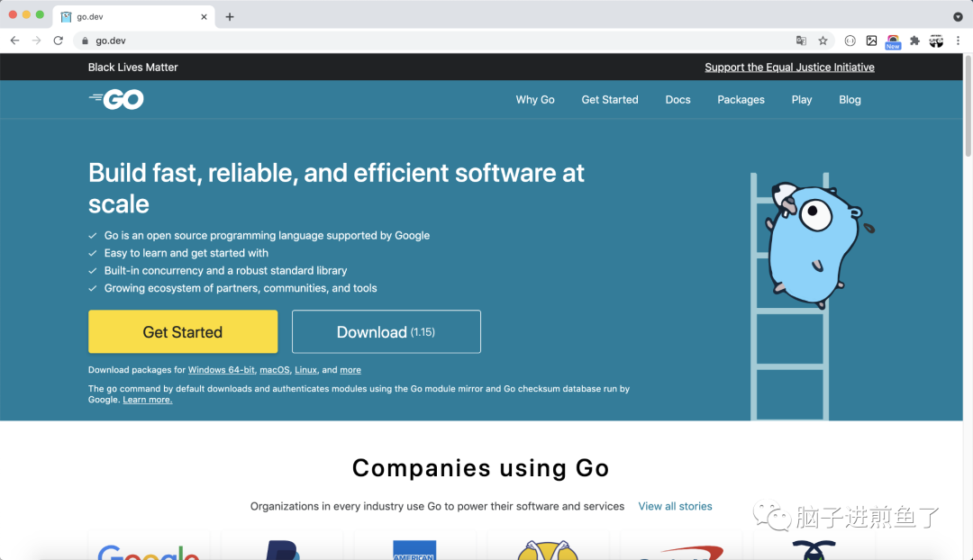
Task: Open the extensions puzzle icon
Action: point(914,41)
